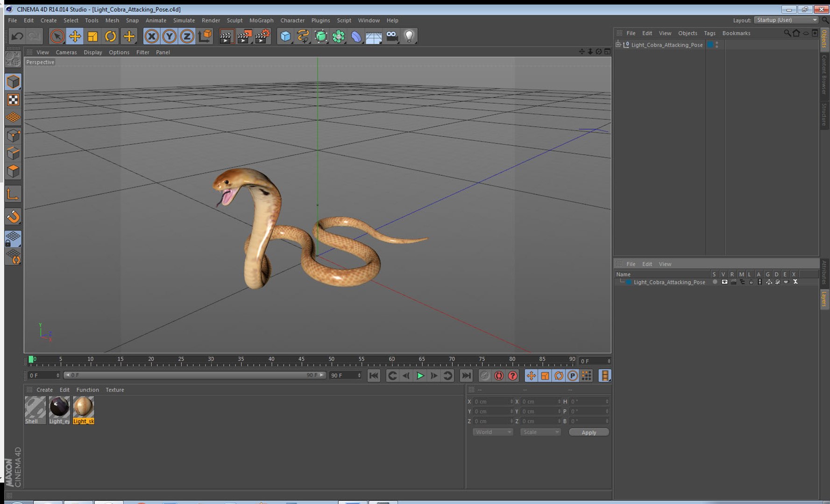830x504 pixels.
Task: Click Object Manager search icon
Action: [x=787, y=33]
